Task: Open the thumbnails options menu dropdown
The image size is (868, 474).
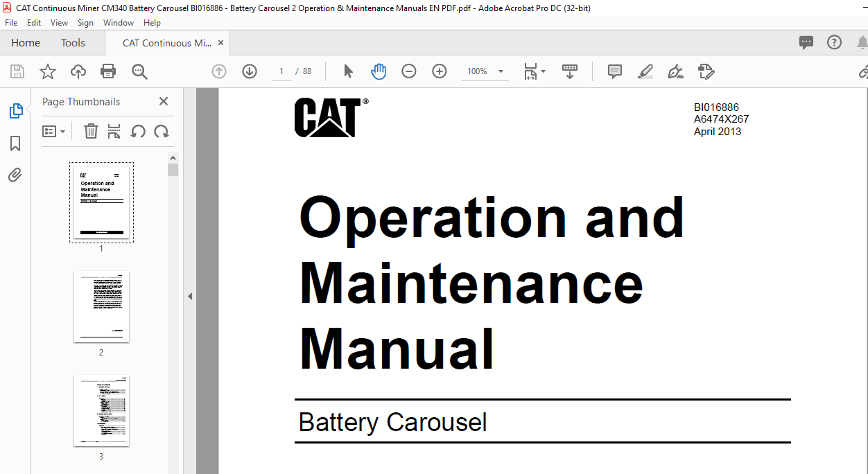Action: click(x=54, y=131)
